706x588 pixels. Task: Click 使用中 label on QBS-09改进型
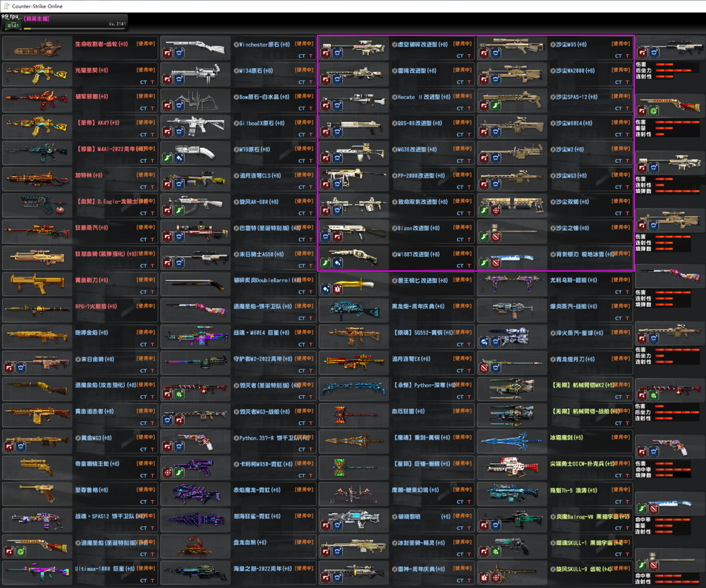coord(462,123)
